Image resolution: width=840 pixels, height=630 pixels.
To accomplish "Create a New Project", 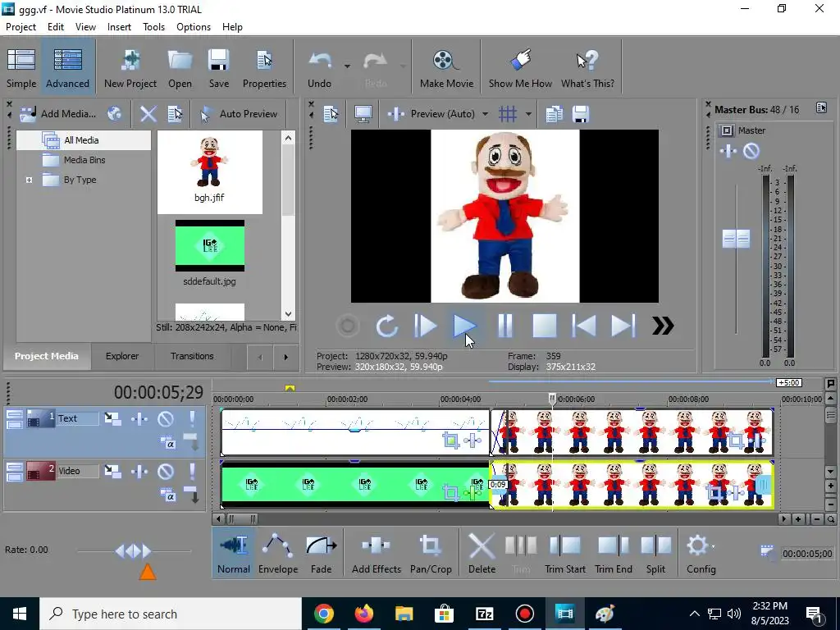I will [130, 68].
